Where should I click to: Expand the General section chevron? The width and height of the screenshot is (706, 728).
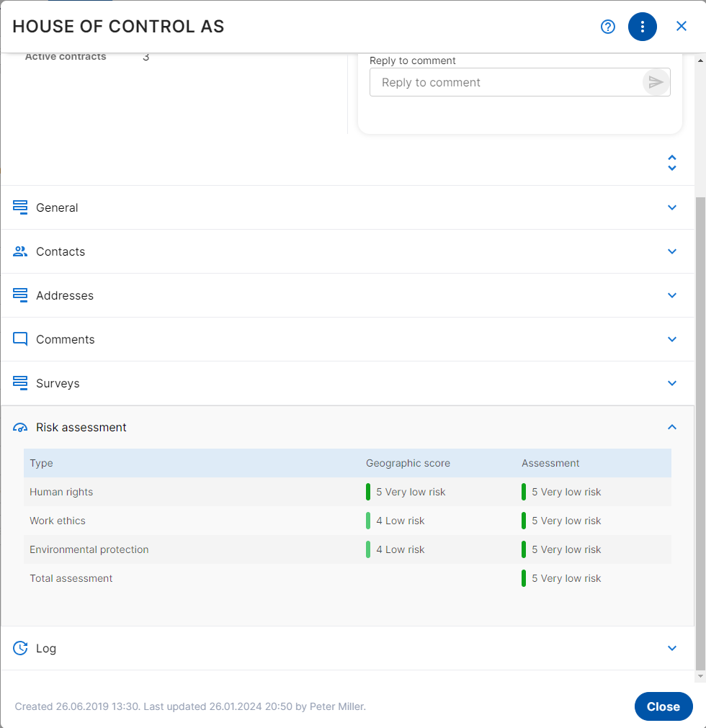672,207
